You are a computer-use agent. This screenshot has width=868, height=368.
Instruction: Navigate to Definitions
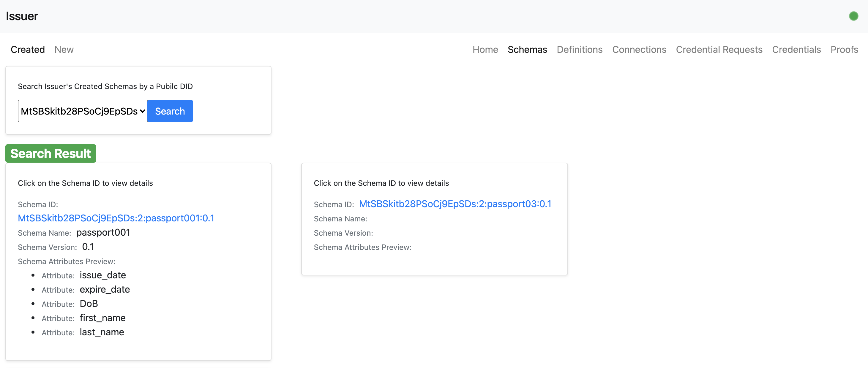[x=579, y=50]
